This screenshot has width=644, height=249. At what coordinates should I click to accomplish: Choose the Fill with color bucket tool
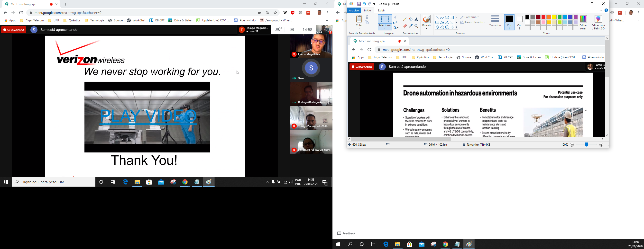point(411,19)
